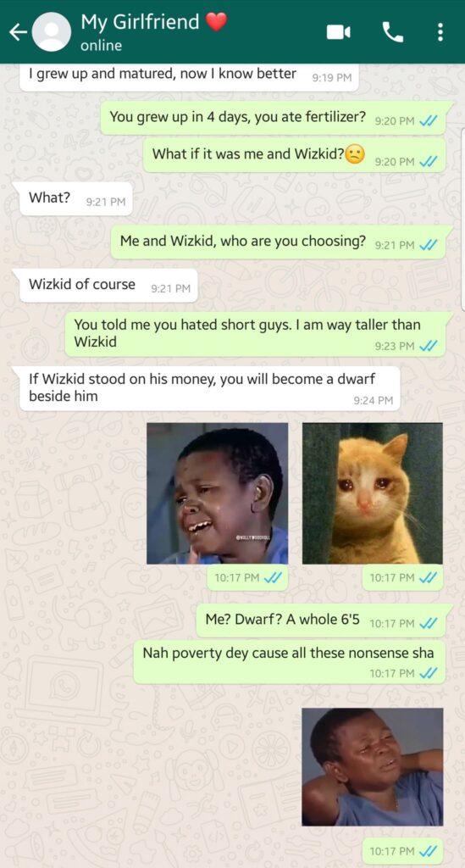Tap the blue read ticks on 'ate fertilizer' message
This screenshot has height=868, width=465.
(x=429, y=122)
